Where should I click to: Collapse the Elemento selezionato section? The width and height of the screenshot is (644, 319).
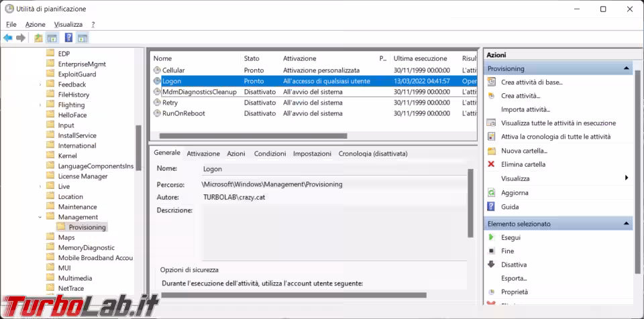[x=626, y=224]
